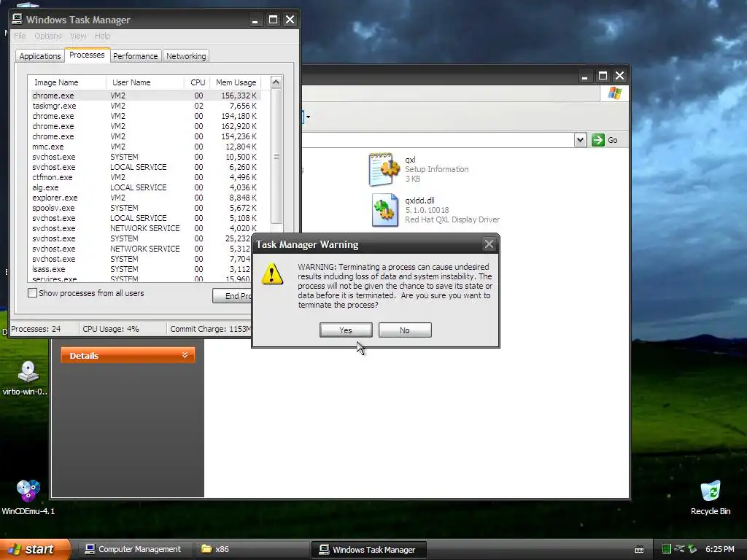The width and height of the screenshot is (747, 560).
Task: Sort processes by Mem Usage column
Action: (236, 82)
